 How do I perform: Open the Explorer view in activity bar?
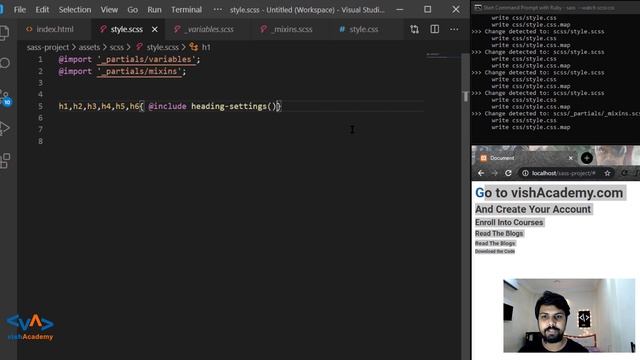pos(4,33)
